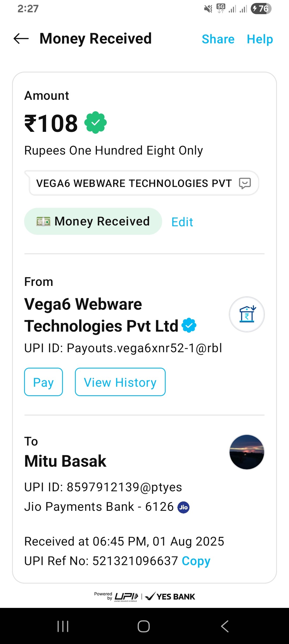Tap the Money Received tag chip
Viewport: 289px width, 644px height.
pos(93,221)
